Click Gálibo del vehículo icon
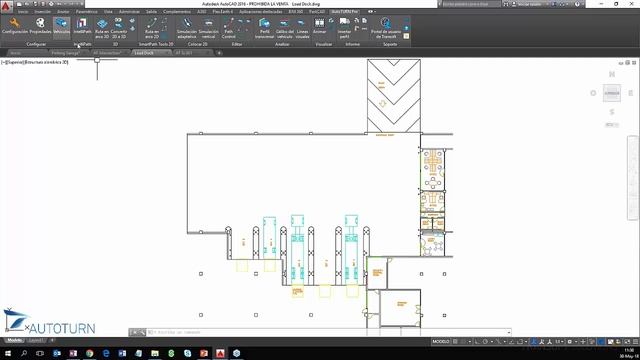The image size is (640, 360). click(284, 28)
